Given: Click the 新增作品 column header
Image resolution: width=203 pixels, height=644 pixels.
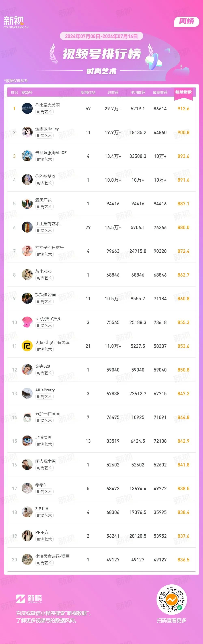Looking at the screenshot, I should point(88,93).
